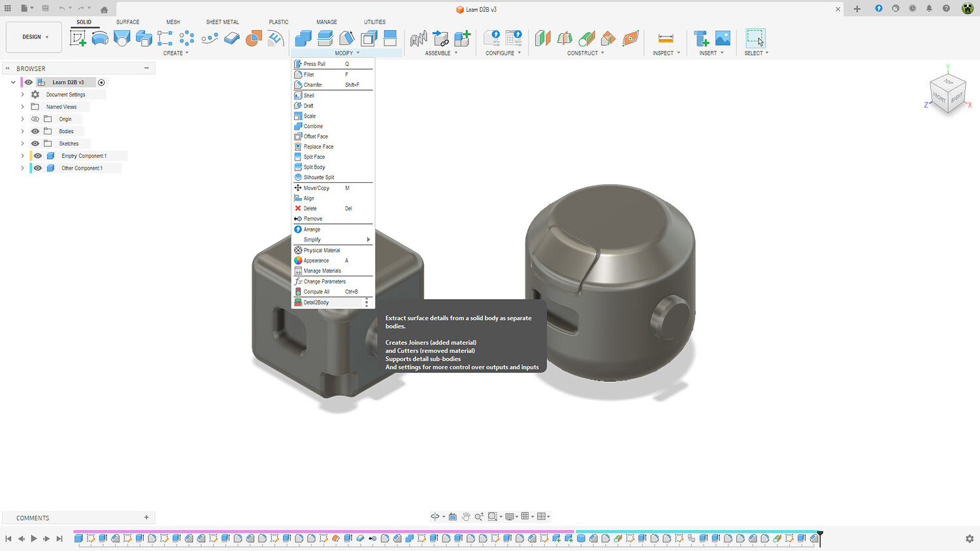
Task: Click the Home icon next to redo
Action: tap(104, 9)
